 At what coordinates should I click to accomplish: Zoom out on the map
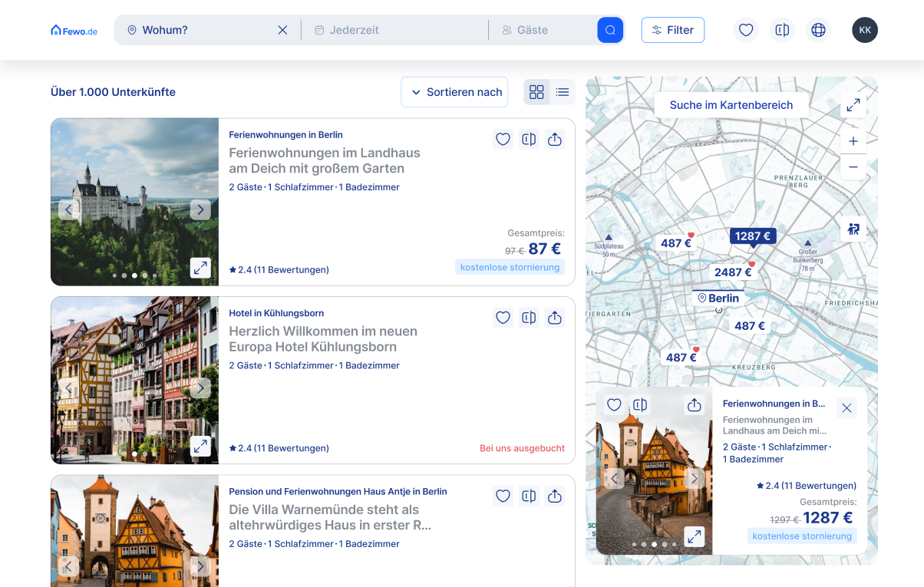point(853,167)
